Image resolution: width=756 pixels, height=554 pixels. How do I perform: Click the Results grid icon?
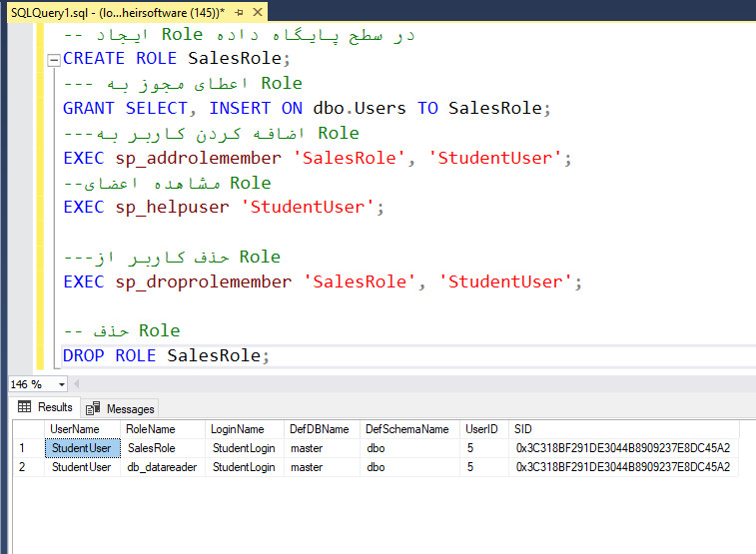pos(24,406)
